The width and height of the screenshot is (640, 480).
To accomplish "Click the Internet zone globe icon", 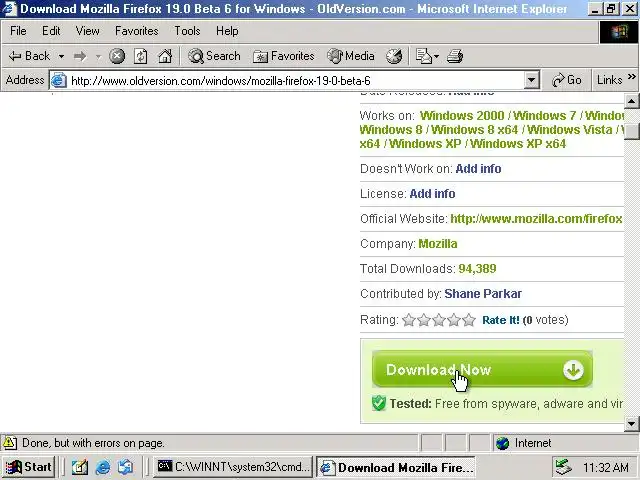I will [502, 443].
